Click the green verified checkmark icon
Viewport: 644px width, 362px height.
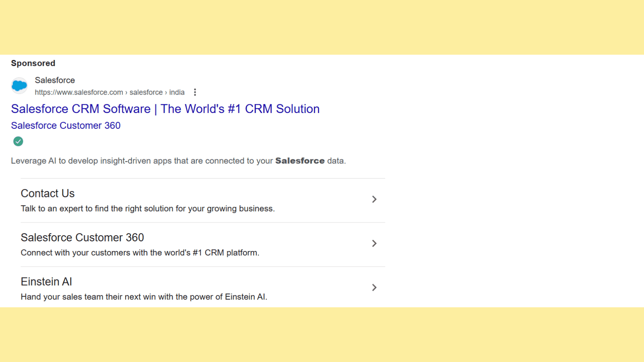pyautogui.click(x=18, y=141)
